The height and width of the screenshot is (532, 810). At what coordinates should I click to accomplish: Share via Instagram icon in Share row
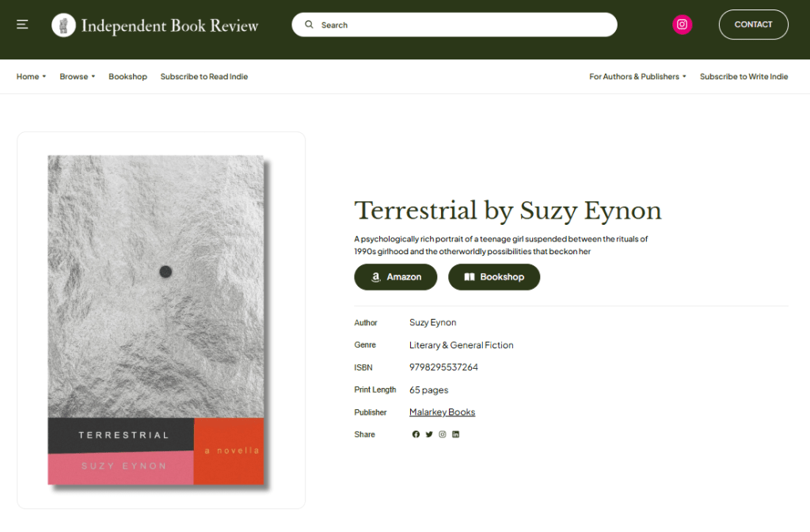pyautogui.click(x=442, y=435)
